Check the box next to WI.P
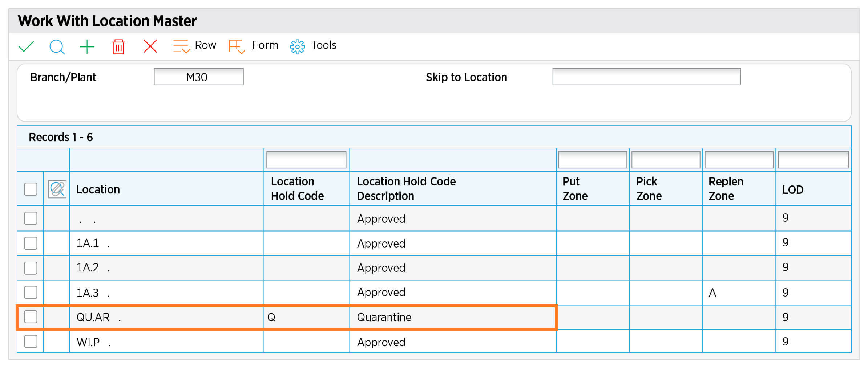 (x=31, y=342)
